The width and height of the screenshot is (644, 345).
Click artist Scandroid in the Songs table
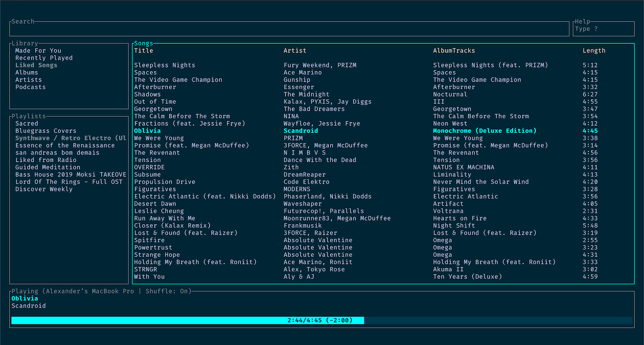click(x=301, y=131)
